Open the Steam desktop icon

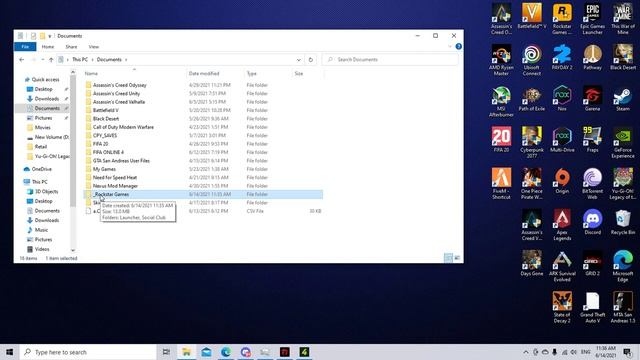click(x=622, y=98)
